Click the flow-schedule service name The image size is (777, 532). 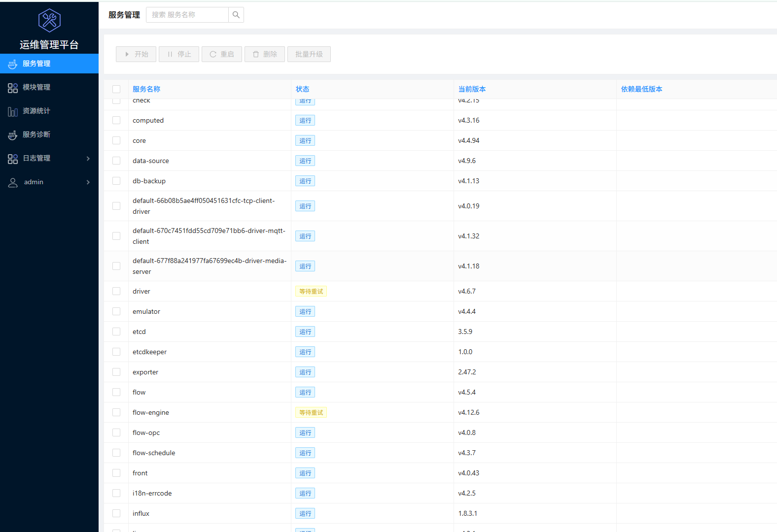tap(154, 453)
